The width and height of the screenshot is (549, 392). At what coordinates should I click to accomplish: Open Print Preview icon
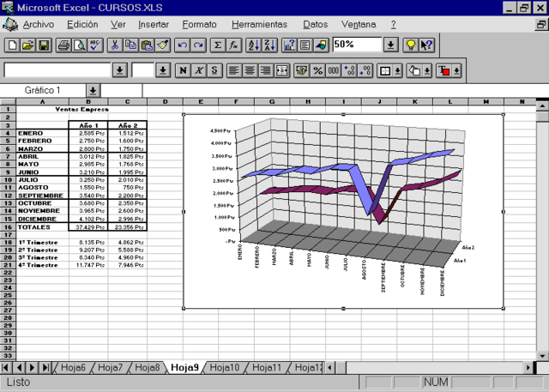79,45
